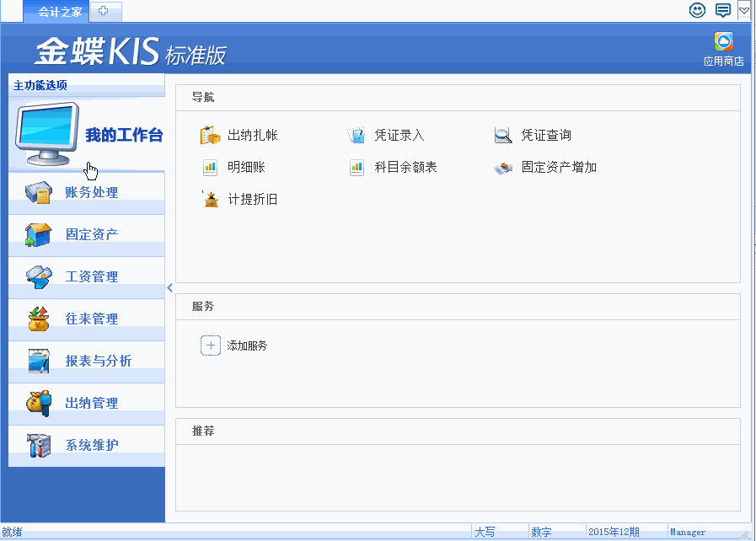This screenshot has width=756, height=541.
Task: Click the plus icon to add service
Action: (210, 345)
